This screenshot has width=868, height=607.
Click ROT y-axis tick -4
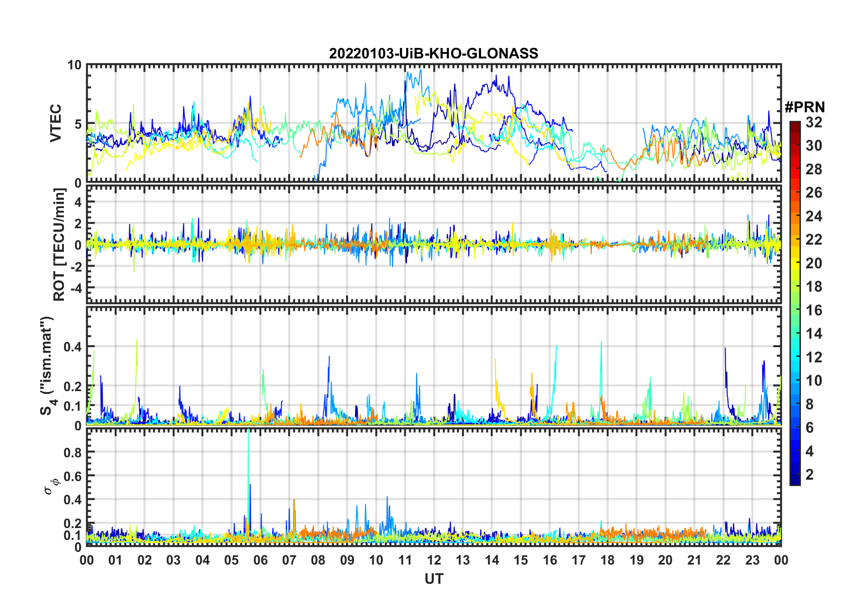click(76, 288)
